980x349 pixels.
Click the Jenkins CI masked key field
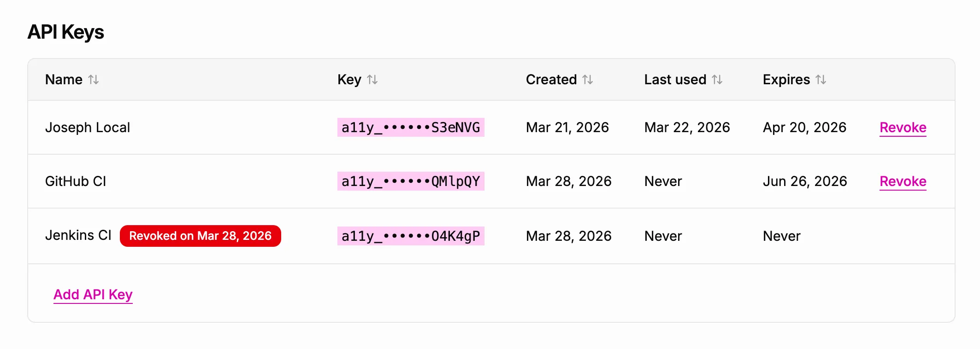pos(411,236)
